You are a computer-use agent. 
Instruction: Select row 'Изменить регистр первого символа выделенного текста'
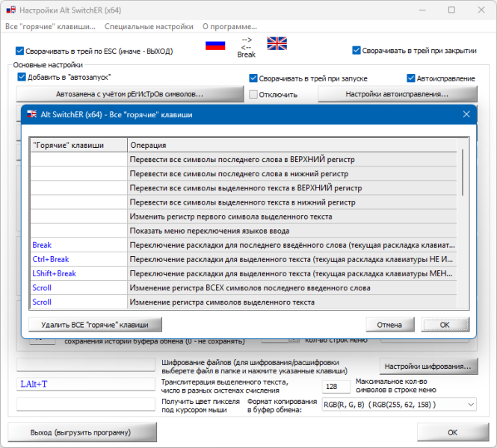point(244,217)
